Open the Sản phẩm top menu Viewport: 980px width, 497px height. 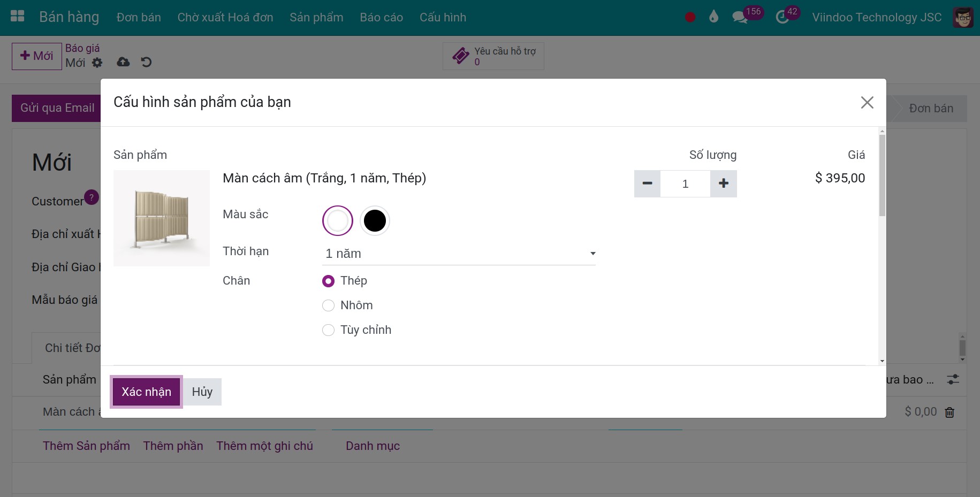[316, 17]
